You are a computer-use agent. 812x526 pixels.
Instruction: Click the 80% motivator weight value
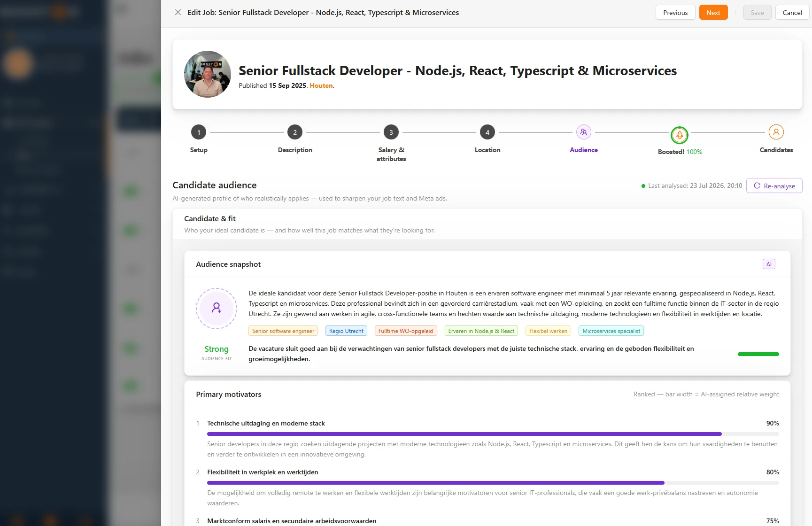click(x=773, y=472)
